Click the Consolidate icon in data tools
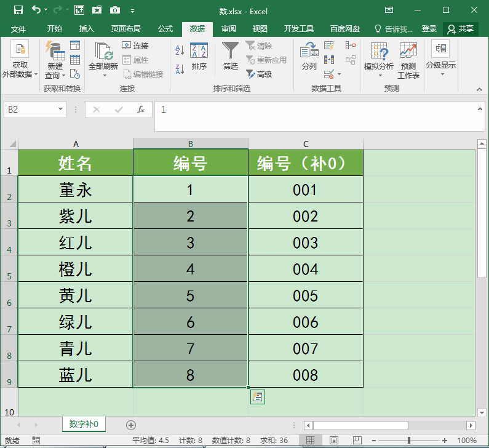This screenshot has height=448, width=489. click(x=351, y=46)
